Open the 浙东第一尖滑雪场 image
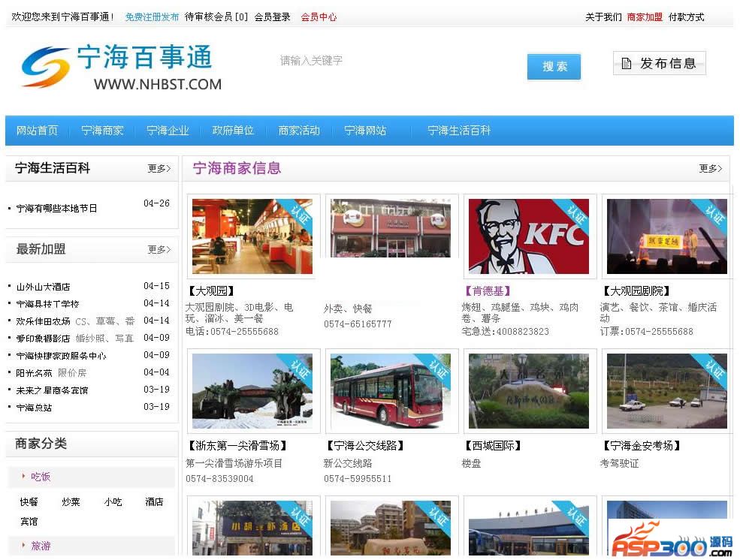740x560 pixels. point(252,390)
